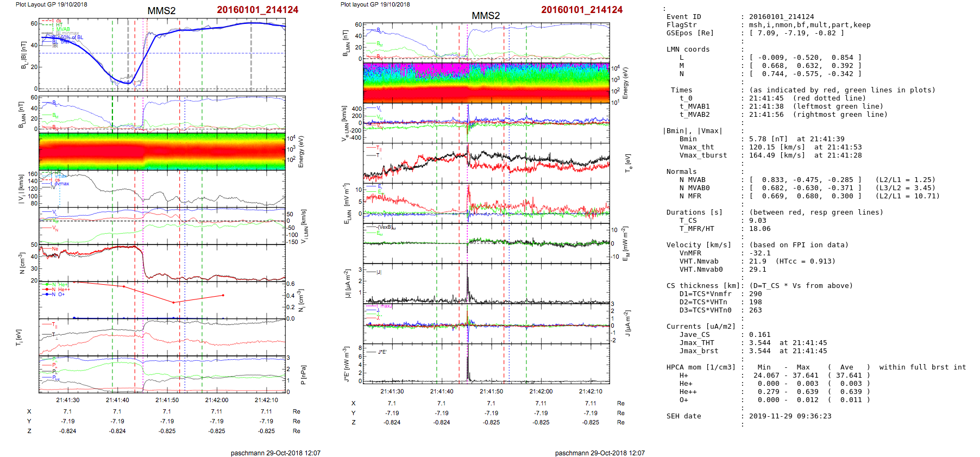Select the T_CS duration value 9.03

coord(757,221)
